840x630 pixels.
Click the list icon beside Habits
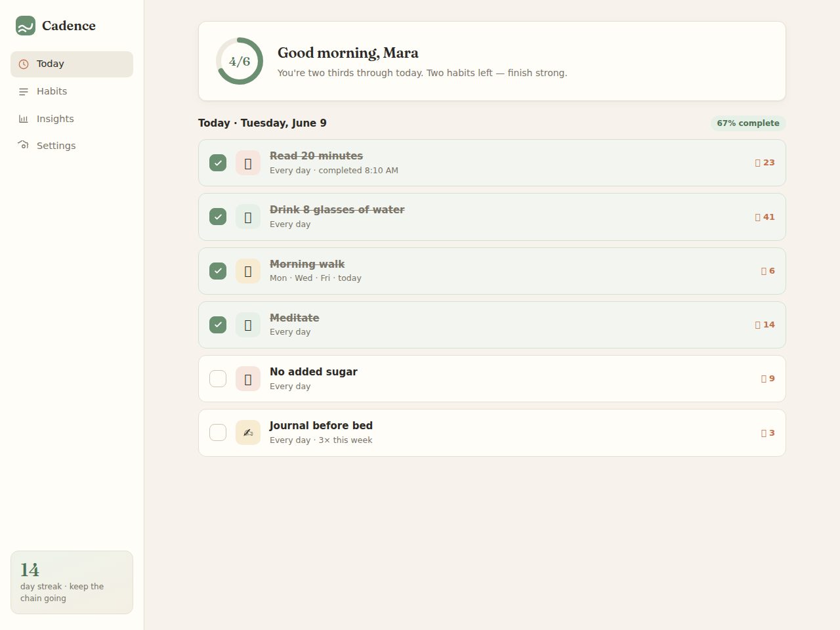24,92
